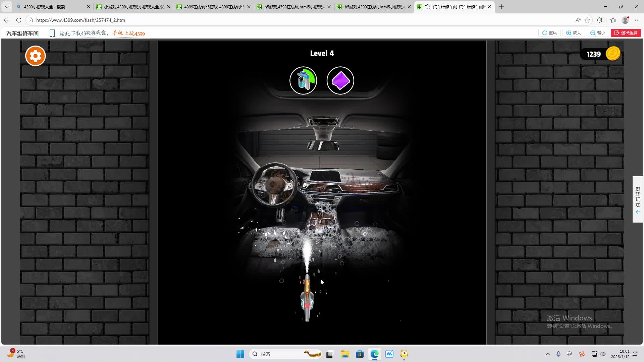
Task: Toggle favorite star for this page
Action: point(587,20)
